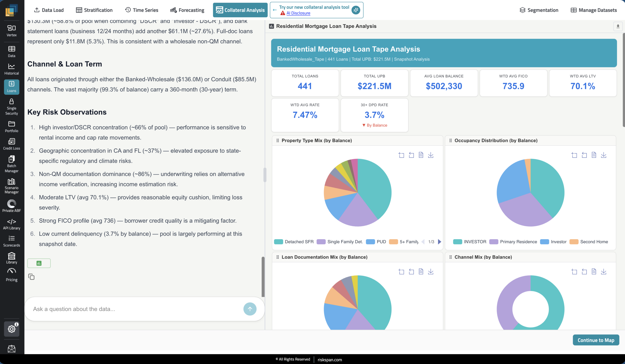Open the Pricing sidebar icon
Image resolution: width=625 pixels, height=364 pixels.
[x=11, y=275]
